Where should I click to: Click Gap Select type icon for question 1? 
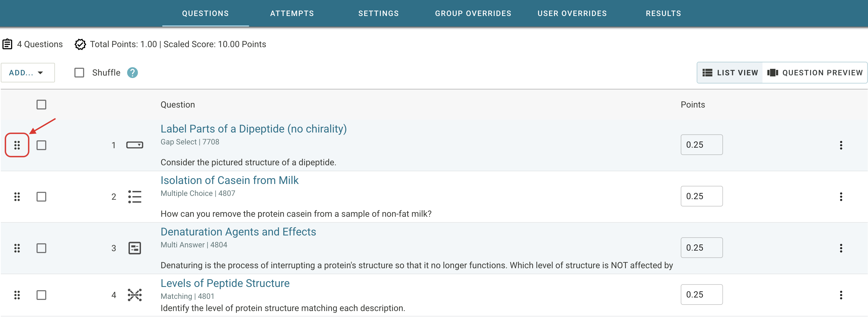click(x=134, y=145)
